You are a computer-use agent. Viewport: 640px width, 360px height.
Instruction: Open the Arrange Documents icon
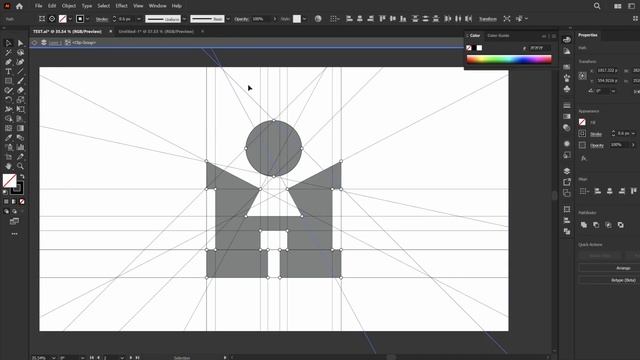click(618, 6)
